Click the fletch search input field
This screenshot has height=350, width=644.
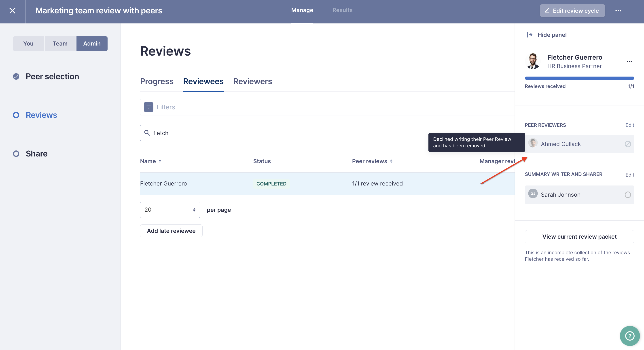[250, 133]
